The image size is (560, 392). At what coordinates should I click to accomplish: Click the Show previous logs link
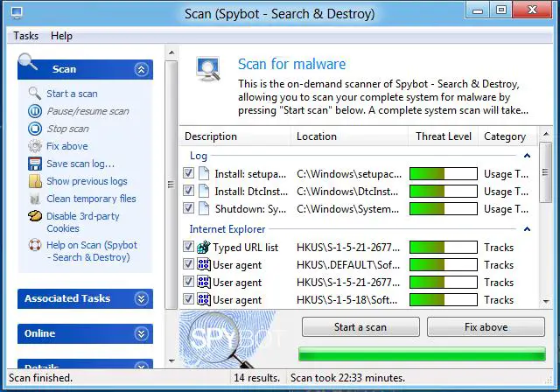coord(87,181)
